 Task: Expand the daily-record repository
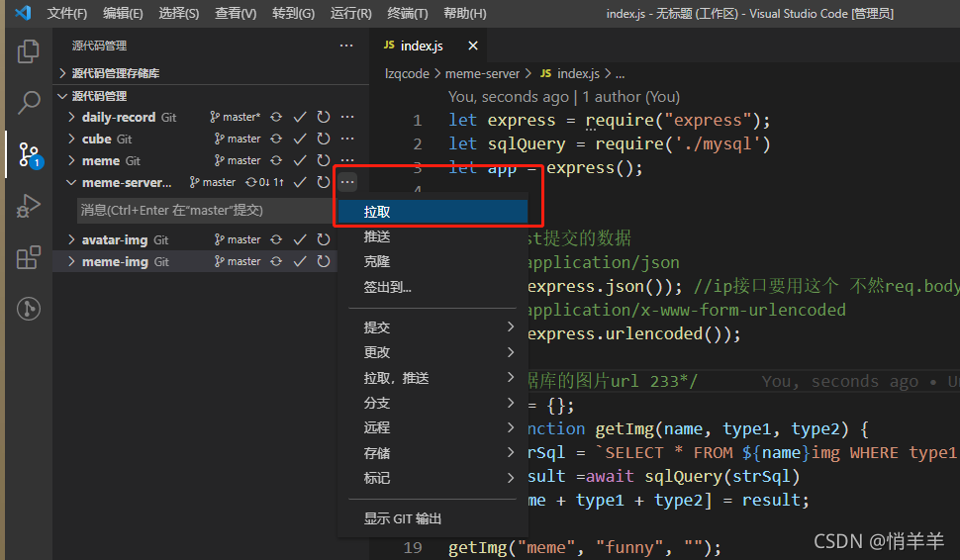tap(71, 117)
